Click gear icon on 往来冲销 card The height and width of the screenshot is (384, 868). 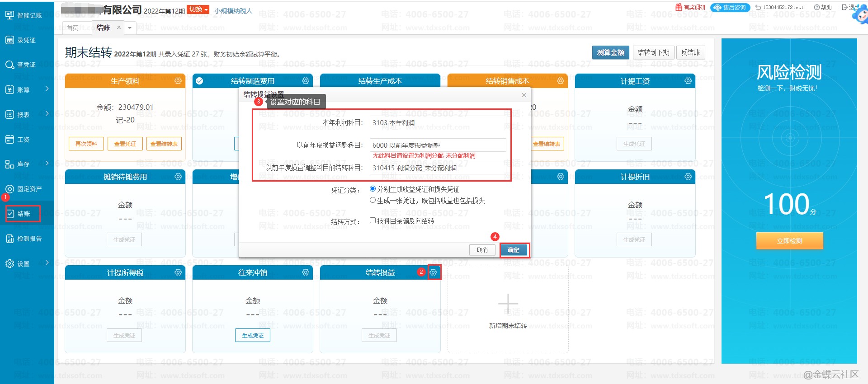(x=306, y=272)
